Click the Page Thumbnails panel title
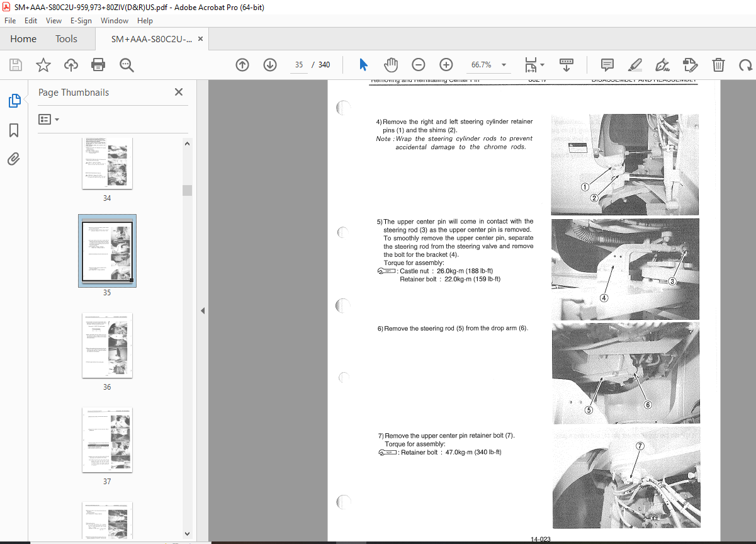This screenshot has height=544, width=756. tap(74, 93)
